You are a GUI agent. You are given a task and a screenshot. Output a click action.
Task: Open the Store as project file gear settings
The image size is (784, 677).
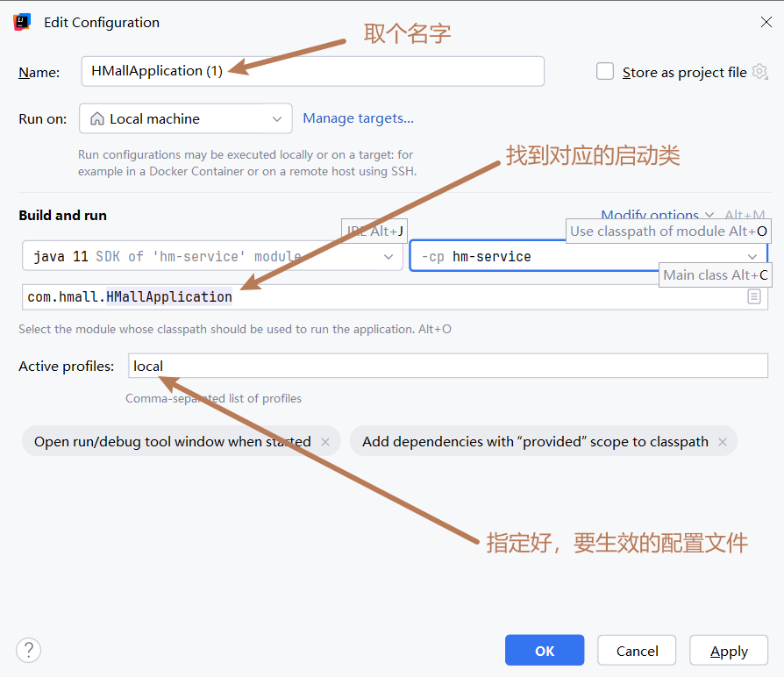point(760,72)
